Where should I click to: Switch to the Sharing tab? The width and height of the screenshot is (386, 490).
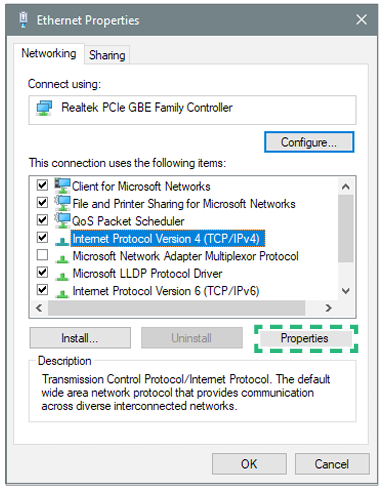pyautogui.click(x=107, y=55)
